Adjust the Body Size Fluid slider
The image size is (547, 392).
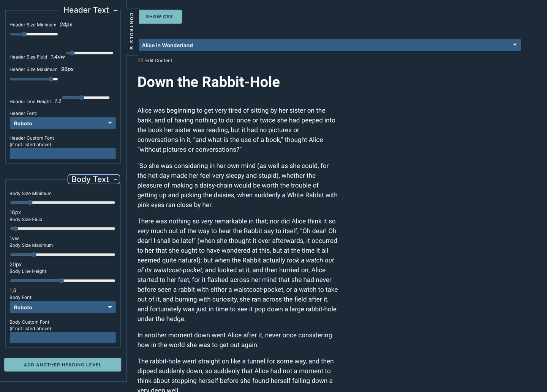click(63, 228)
